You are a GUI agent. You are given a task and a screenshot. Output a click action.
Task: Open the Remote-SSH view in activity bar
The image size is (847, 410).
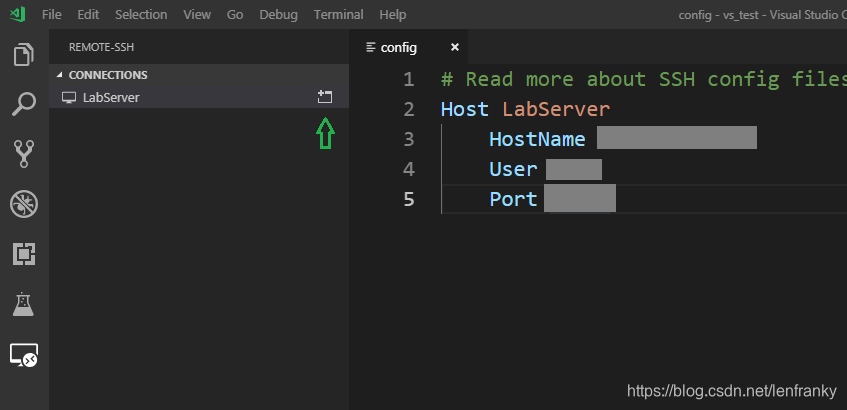coord(24,355)
